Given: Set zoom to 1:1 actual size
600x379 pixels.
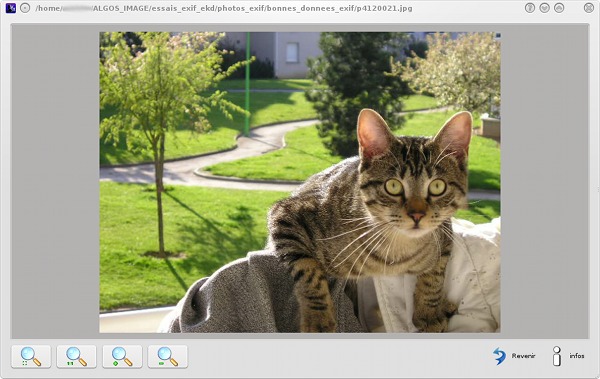Looking at the screenshot, I should point(77,357).
